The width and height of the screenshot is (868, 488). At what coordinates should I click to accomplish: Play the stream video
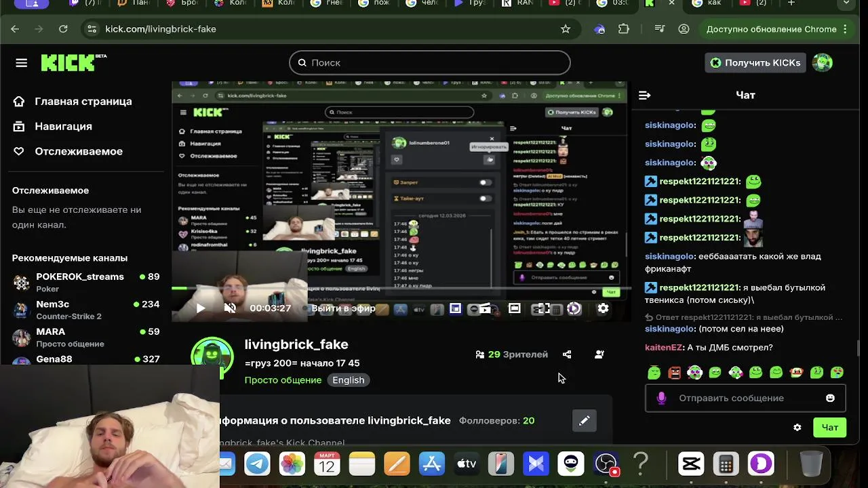200,308
